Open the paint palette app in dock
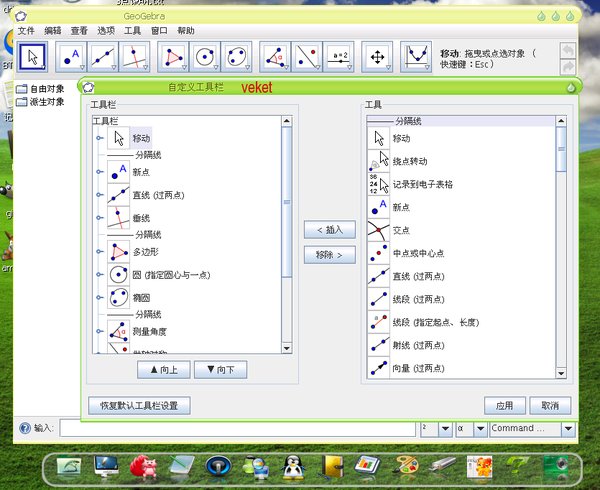This screenshot has width=600, height=490. click(406, 467)
